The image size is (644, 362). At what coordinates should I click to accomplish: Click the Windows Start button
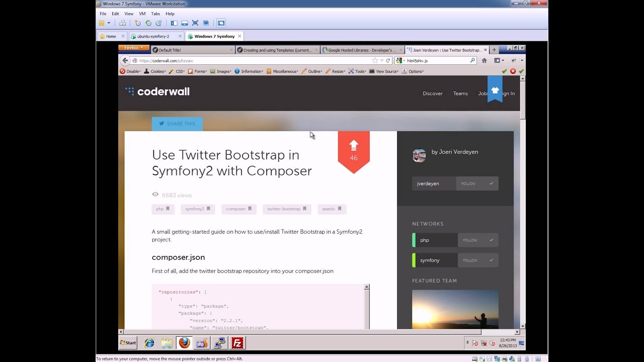[128, 343]
